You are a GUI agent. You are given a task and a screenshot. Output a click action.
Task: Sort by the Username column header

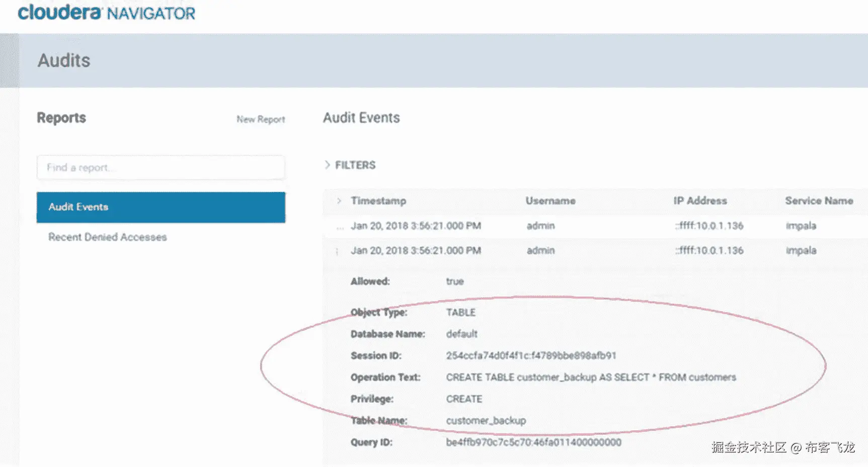[550, 201]
